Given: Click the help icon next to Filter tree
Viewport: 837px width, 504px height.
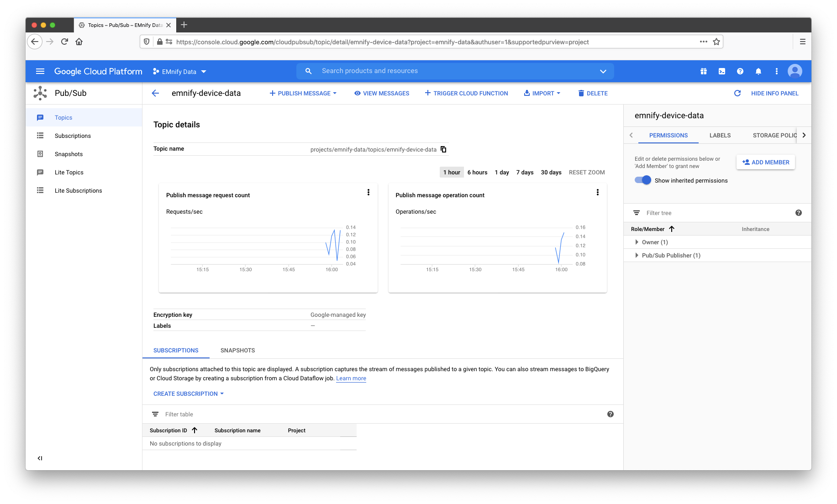Looking at the screenshot, I should tap(799, 213).
